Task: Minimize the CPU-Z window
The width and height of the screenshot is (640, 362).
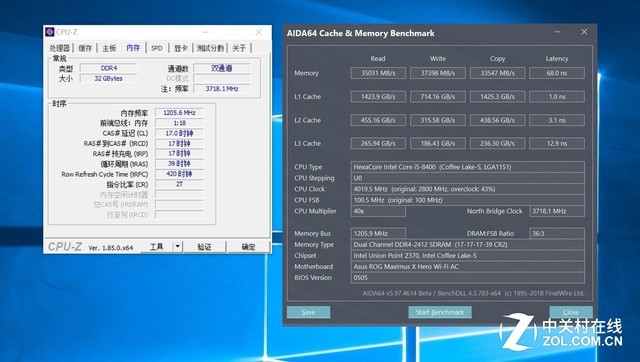Action: [205, 32]
